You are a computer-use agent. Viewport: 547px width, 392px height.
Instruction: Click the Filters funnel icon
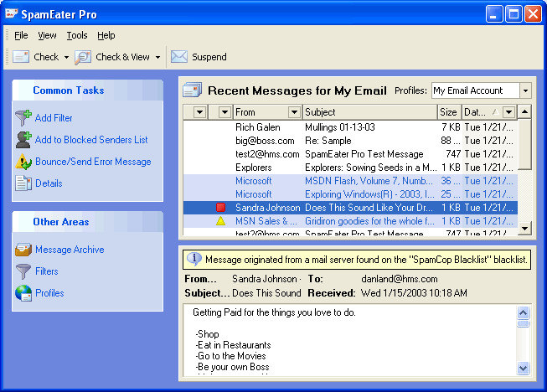click(23, 271)
